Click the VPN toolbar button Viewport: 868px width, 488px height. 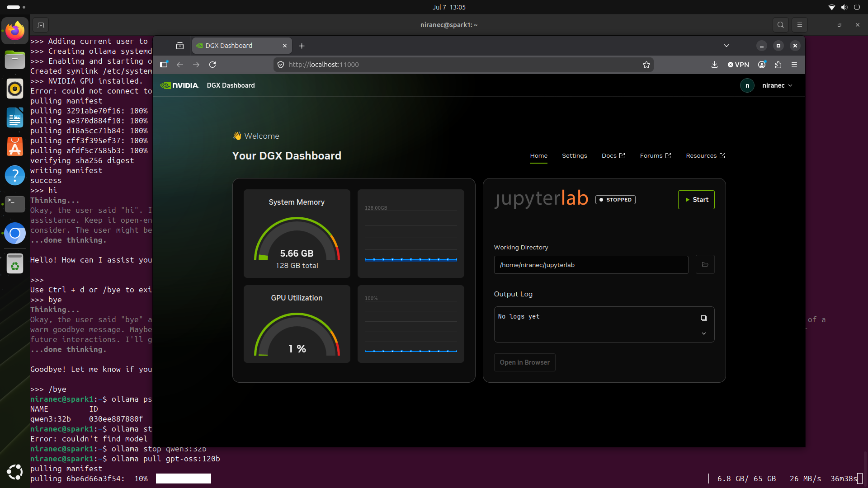point(738,65)
